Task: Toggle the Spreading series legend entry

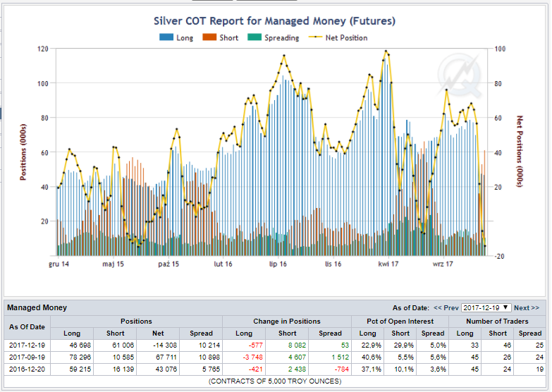Action: 274,37
